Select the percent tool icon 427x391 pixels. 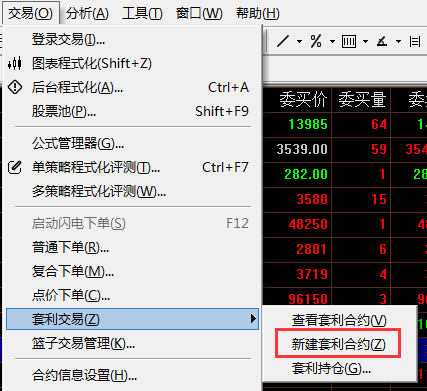pos(316,41)
